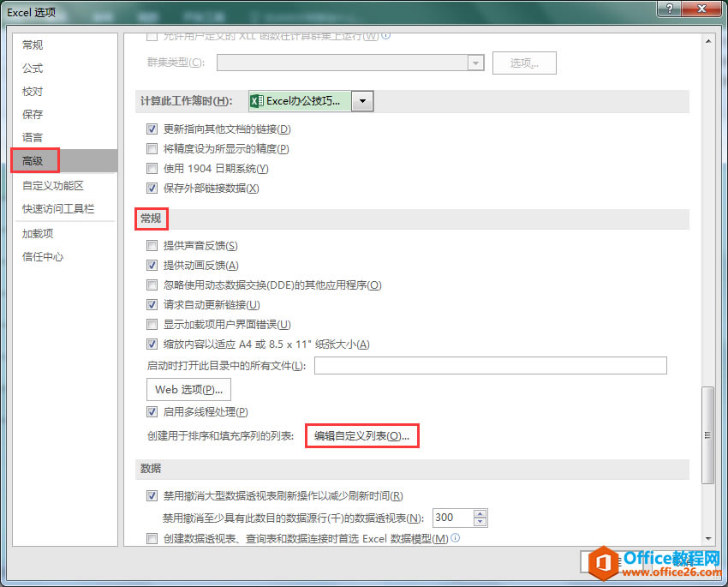Close the Excel 选项 dialog

(x=701, y=9)
